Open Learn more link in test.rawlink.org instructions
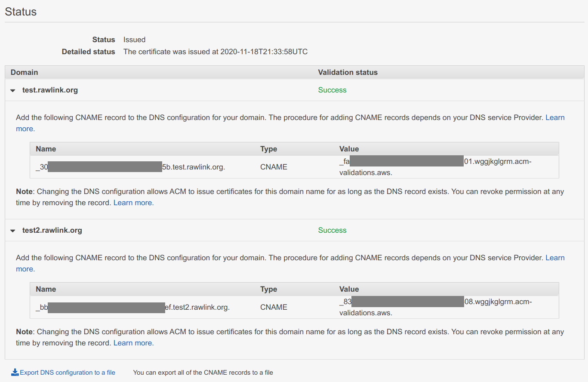The height and width of the screenshot is (382, 588). point(555,117)
